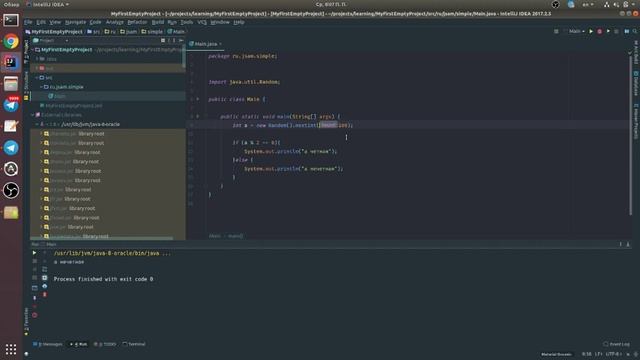
Task: Place cursor in System.out.println odd message line
Action: tap(294, 169)
